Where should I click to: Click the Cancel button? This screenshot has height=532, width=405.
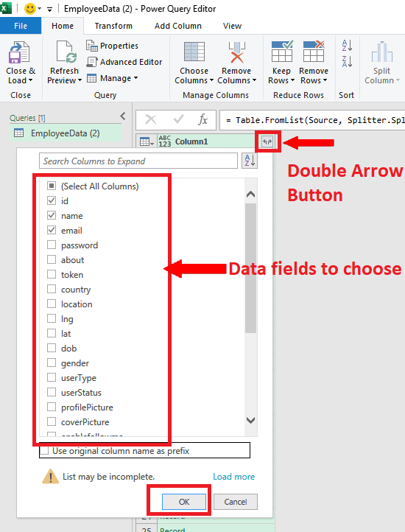tap(236, 502)
